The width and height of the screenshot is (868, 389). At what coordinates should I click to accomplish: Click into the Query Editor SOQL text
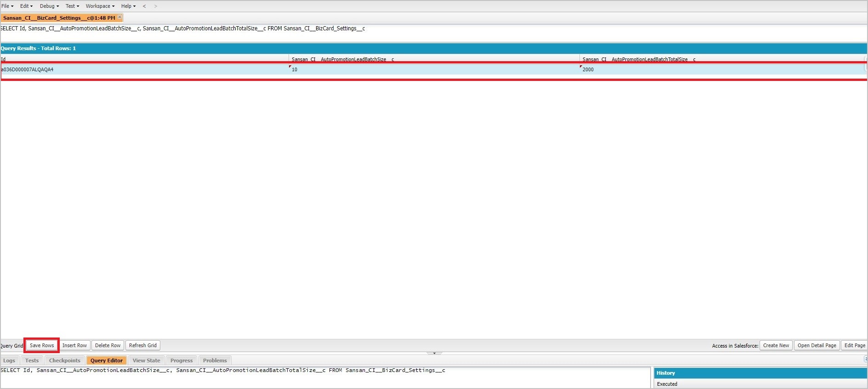pyautogui.click(x=325, y=377)
